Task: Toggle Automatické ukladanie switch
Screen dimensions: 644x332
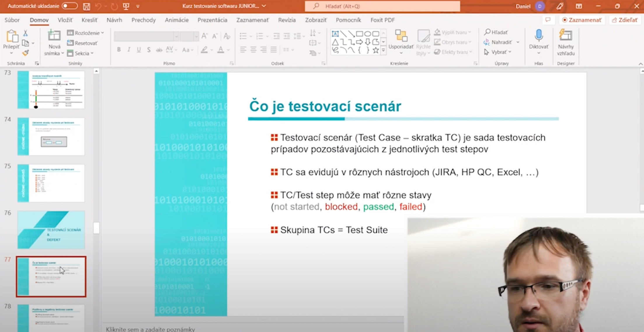Action: pyautogui.click(x=69, y=6)
